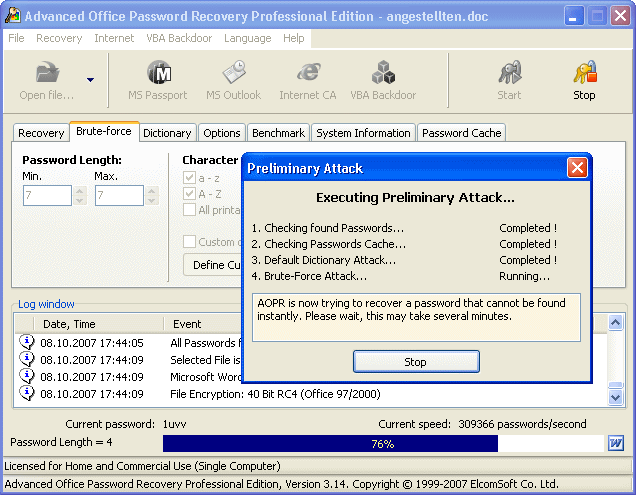Decrease the Max password length spinner

coord(152,200)
